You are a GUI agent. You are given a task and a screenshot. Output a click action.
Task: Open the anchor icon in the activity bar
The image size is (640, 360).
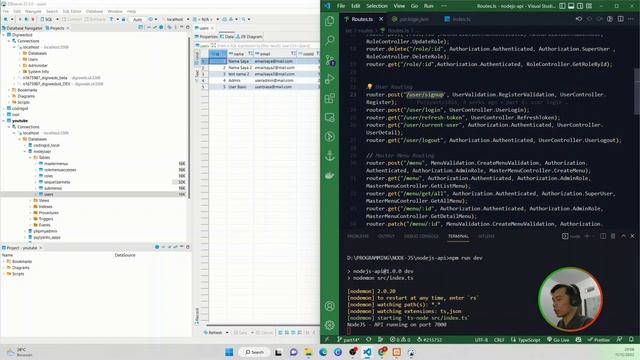click(330, 156)
